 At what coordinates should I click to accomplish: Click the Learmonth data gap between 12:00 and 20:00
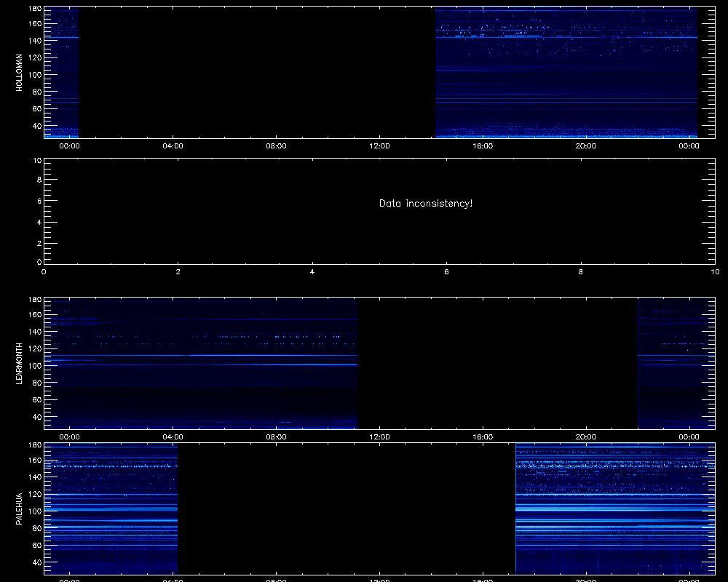click(497, 364)
